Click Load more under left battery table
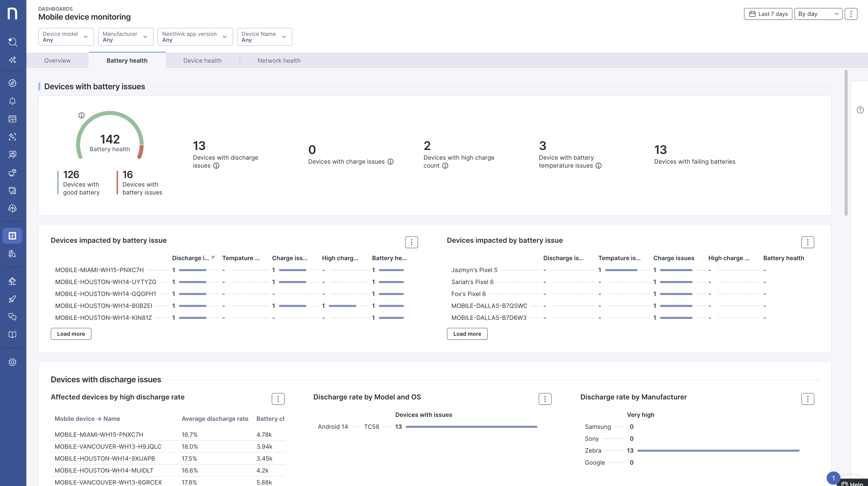868x486 pixels. point(71,334)
